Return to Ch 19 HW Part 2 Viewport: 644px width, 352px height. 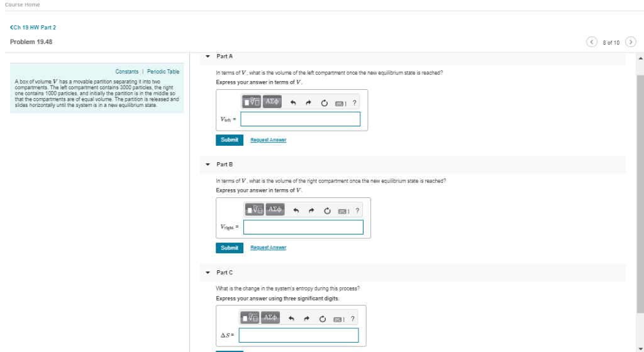tap(33, 28)
